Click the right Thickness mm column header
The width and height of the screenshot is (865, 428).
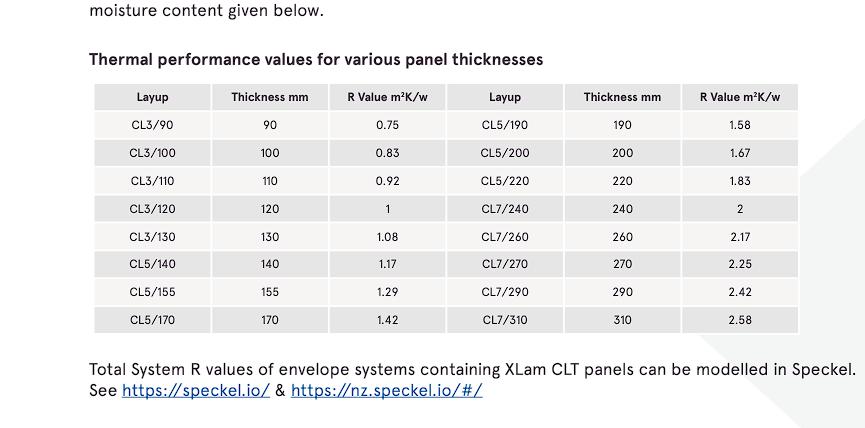coord(622,97)
